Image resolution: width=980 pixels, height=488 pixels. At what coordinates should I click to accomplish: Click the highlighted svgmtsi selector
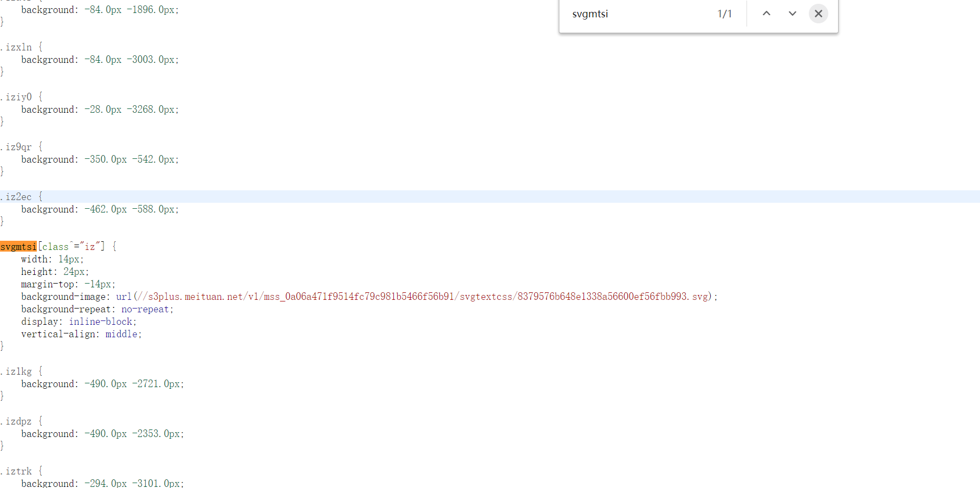[18, 247]
